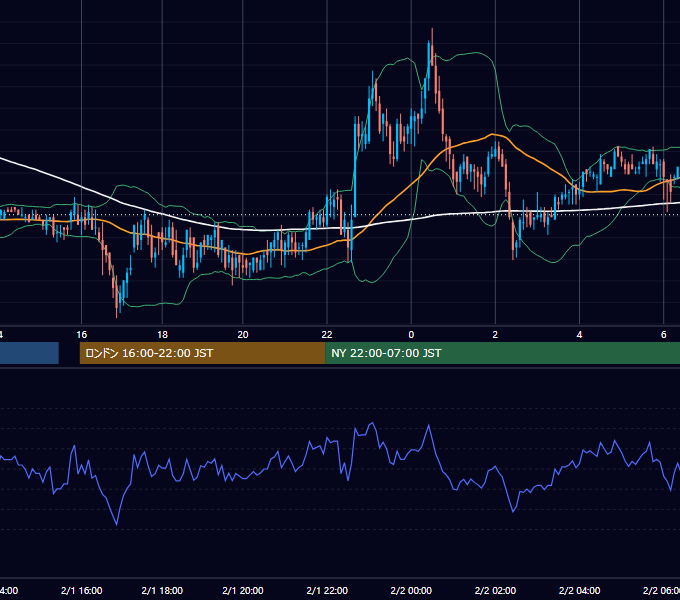Click the 6 hour axis label
The image size is (680, 600).
(664, 334)
